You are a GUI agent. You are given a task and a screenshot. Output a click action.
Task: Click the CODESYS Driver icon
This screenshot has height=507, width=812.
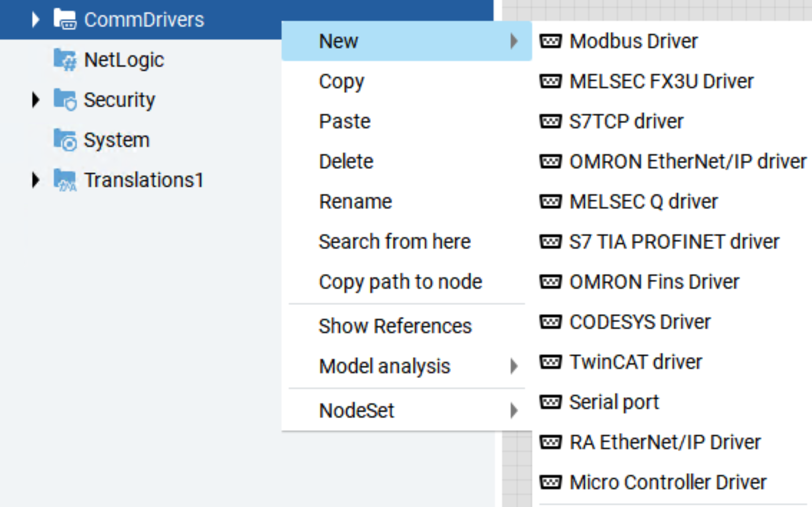550,322
